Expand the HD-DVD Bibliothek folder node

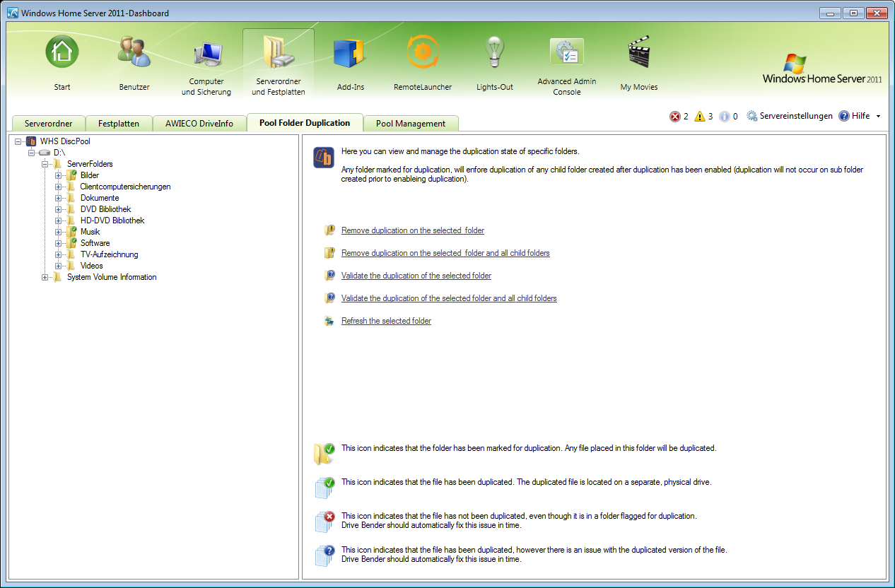point(59,220)
